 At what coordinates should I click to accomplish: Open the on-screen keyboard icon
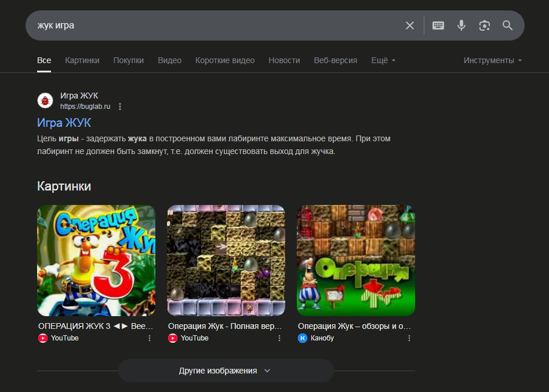pos(438,25)
